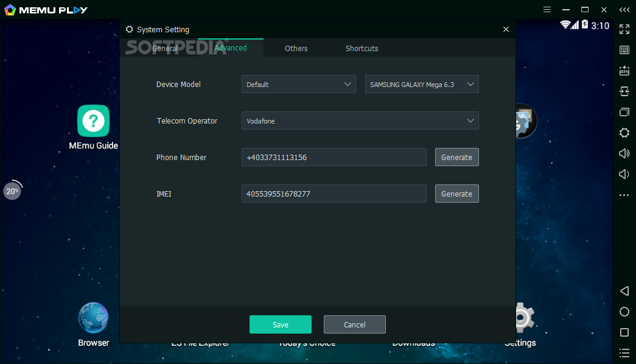Open the Others tab

coord(296,48)
